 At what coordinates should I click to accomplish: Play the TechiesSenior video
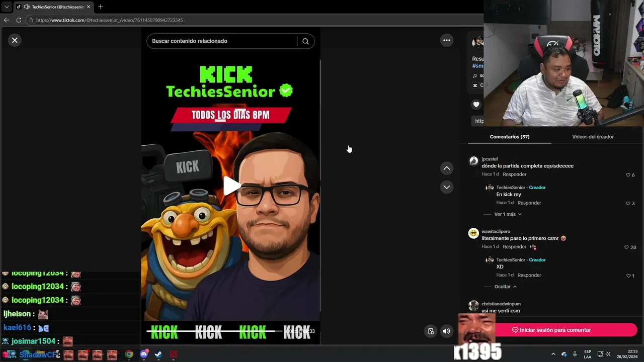pyautogui.click(x=231, y=186)
